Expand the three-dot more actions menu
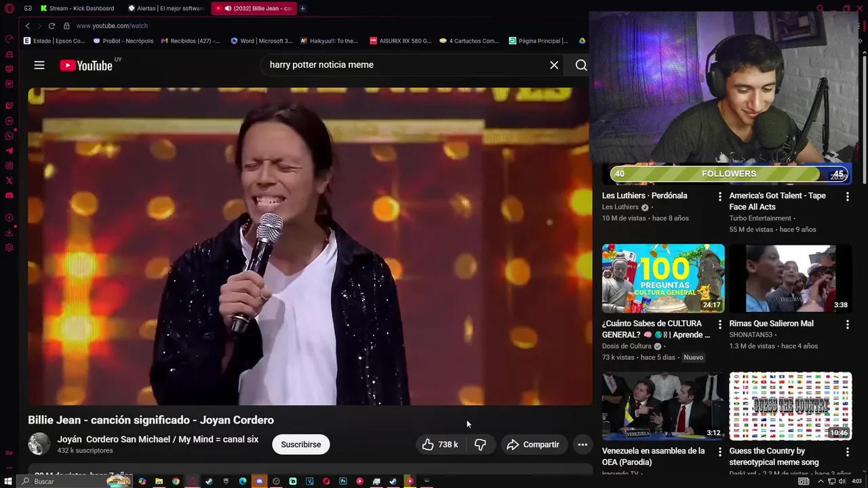Viewport: 868px width, 488px height. [x=583, y=445]
